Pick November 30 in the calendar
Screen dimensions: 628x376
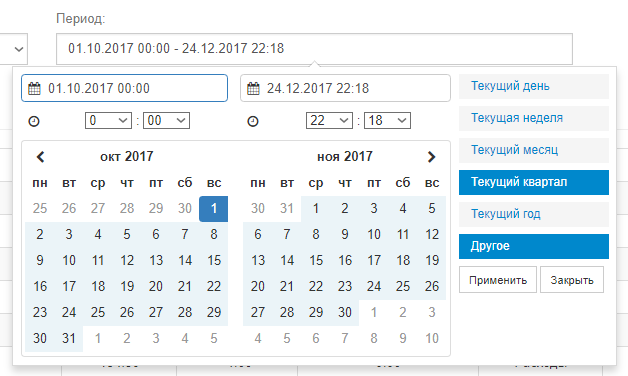click(x=344, y=313)
